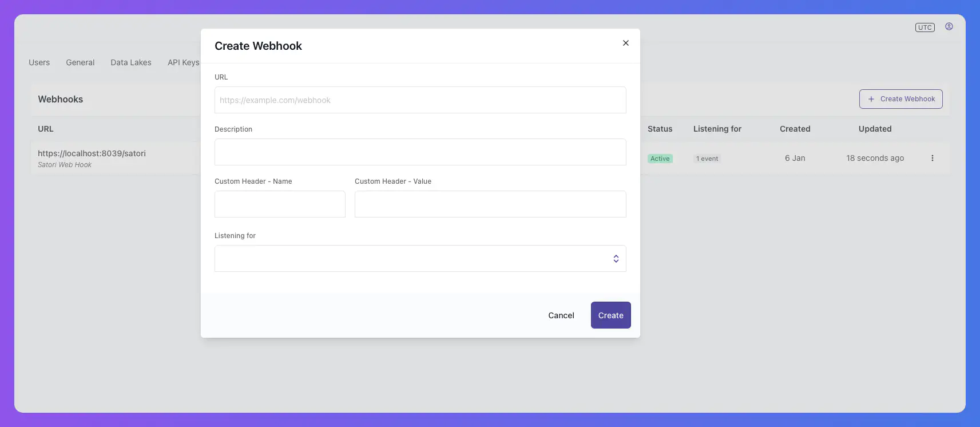
Task: Switch to the Users tab
Action: point(39,62)
